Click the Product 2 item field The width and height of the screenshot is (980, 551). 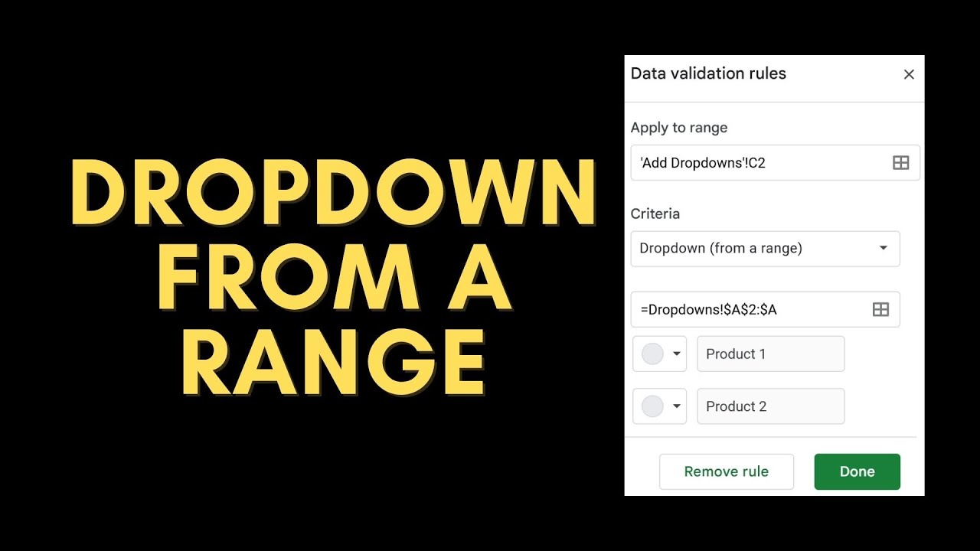click(x=770, y=406)
